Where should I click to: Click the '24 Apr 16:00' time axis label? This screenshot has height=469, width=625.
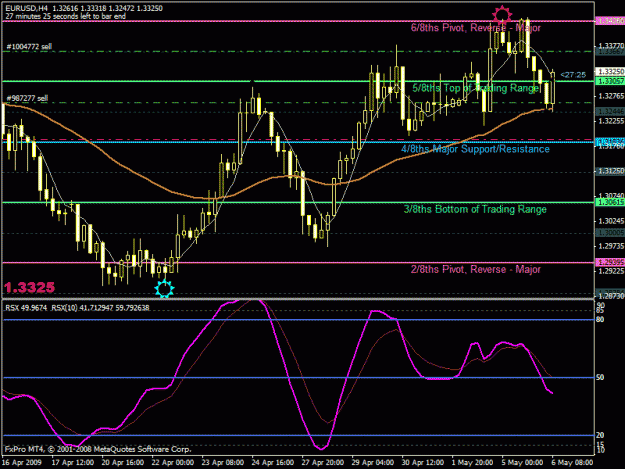(273, 463)
